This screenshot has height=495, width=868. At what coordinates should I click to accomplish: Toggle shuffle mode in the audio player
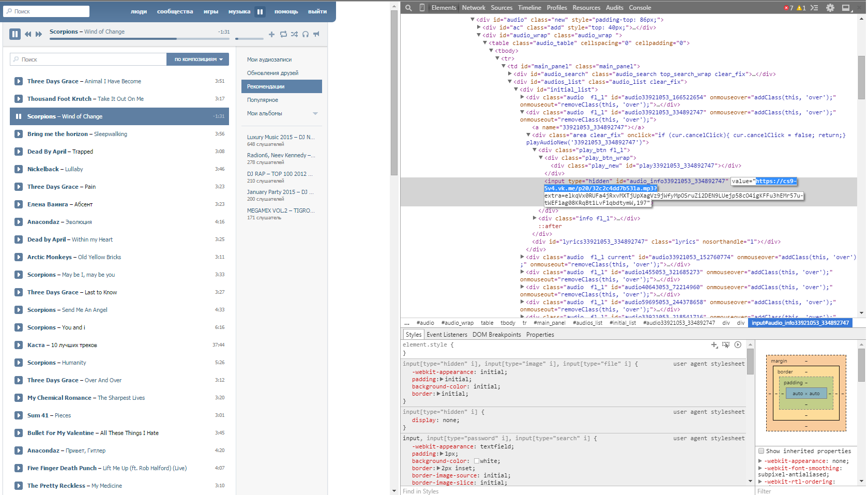coord(294,34)
